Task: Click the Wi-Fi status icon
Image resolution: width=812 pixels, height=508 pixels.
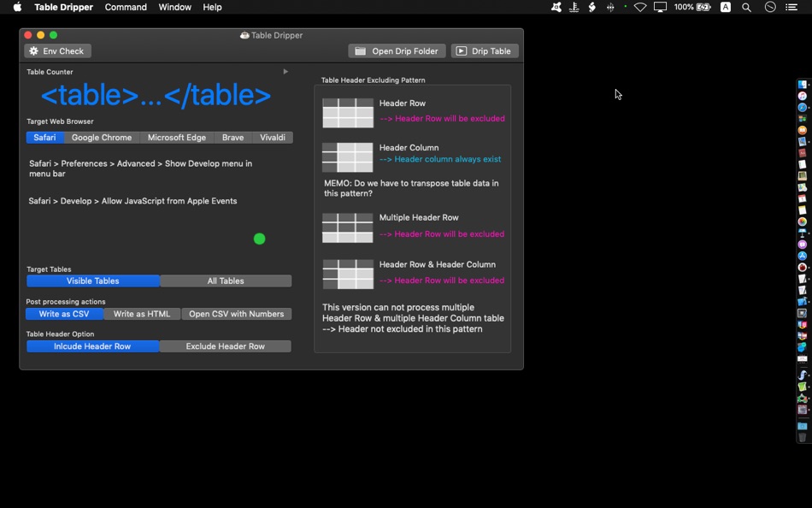Action: [x=640, y=7]
